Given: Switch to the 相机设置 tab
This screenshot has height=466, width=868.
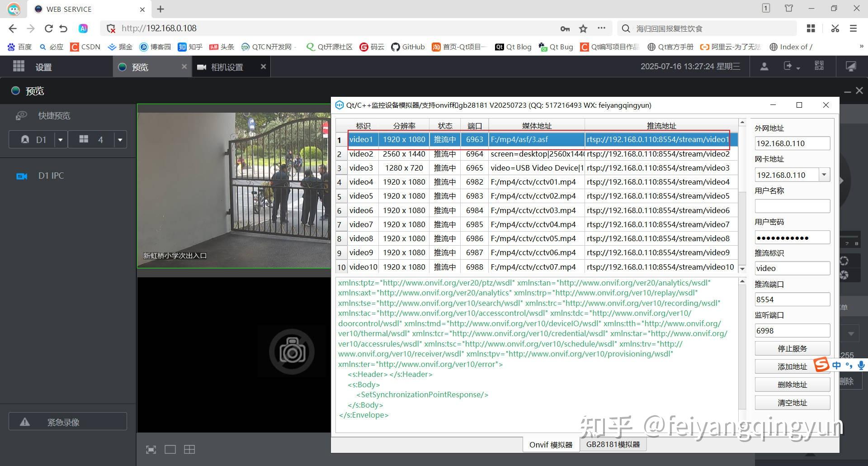Looking at the screenshot, I should coord(227,67).
